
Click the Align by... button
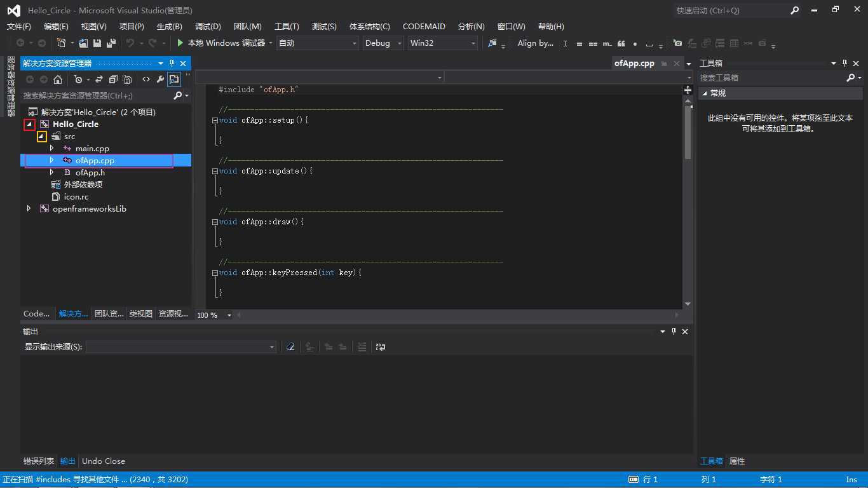coord(536,43)
